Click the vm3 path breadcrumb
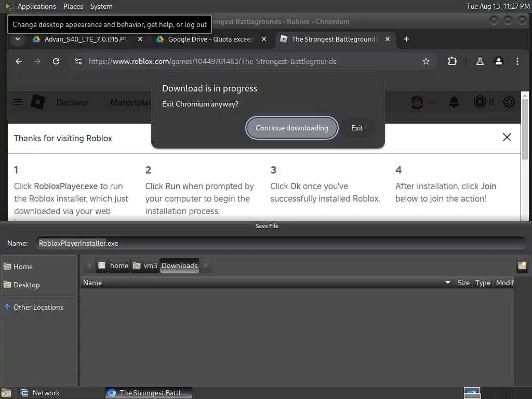 [145, 265]
